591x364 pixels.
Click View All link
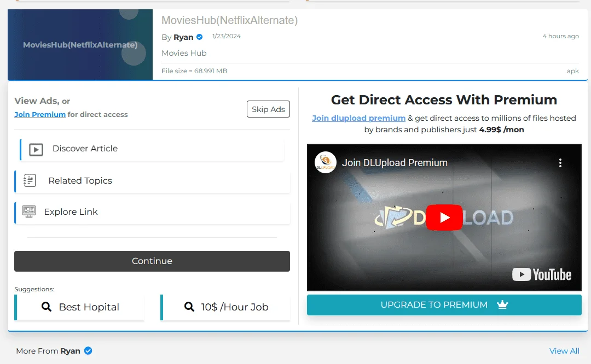pyautogui.click(x=564, y=351)
